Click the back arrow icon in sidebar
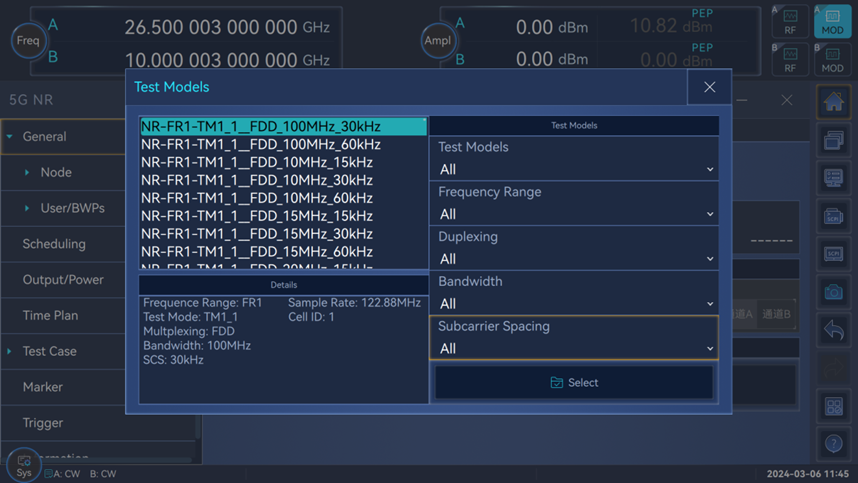Screen dimensions: 858x483 tap(833, 330)
